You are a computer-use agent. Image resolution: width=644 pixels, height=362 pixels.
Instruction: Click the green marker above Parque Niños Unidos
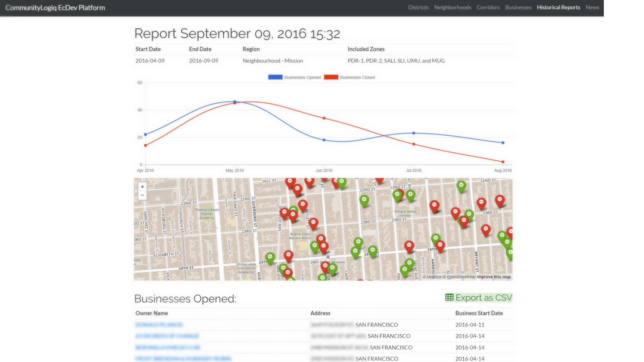point(410,195)
